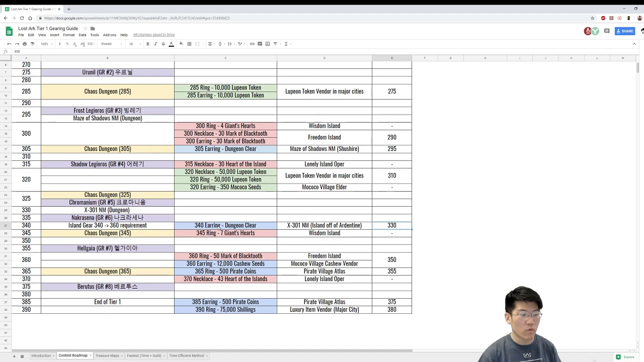Reload the browser page

tap(22, 18)
